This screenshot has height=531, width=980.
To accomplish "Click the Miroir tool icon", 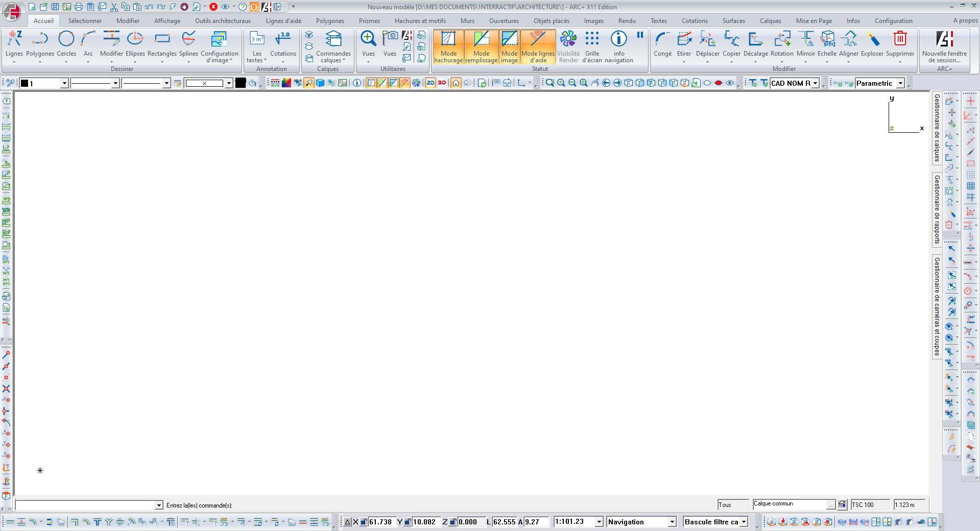I will pos(806,39).
